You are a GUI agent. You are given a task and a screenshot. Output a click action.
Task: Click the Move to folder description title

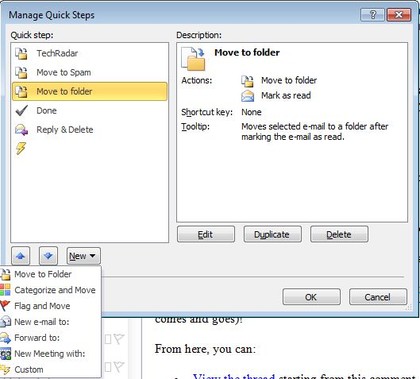[x=247, y=53]
